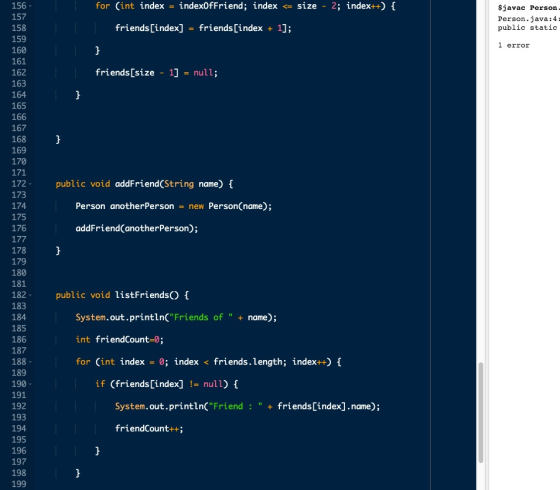Click the 'Person.java:4' error line

pyautogui.click(x=529, y=19)
